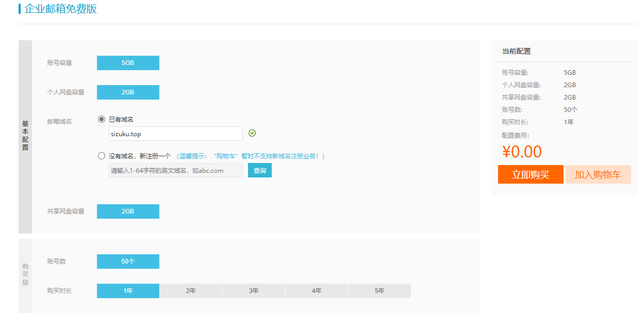Click the 邮箱域名 label
This screenshot has height=326, width=644.
59,122
